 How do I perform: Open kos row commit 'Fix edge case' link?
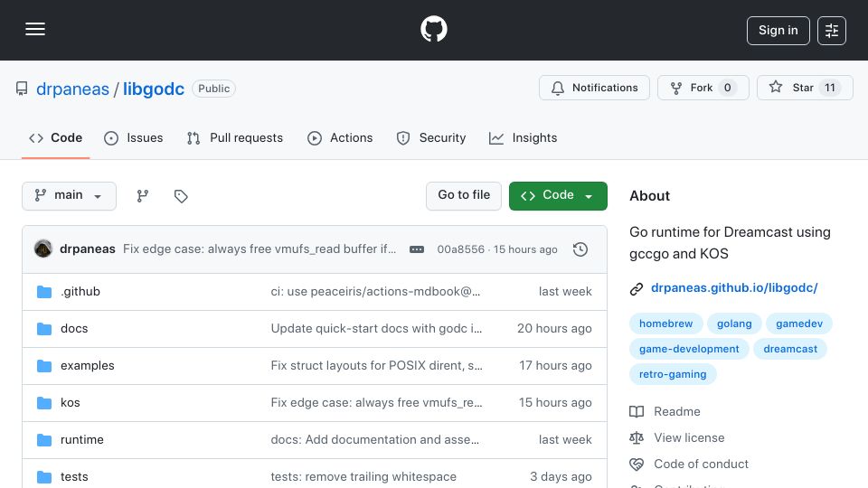coord(376,403)
